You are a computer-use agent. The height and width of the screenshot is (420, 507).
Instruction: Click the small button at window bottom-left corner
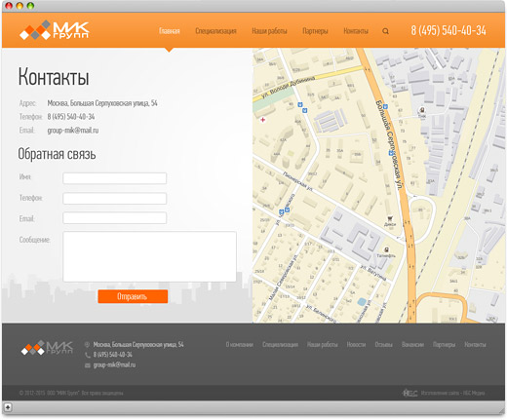point(8,407)
